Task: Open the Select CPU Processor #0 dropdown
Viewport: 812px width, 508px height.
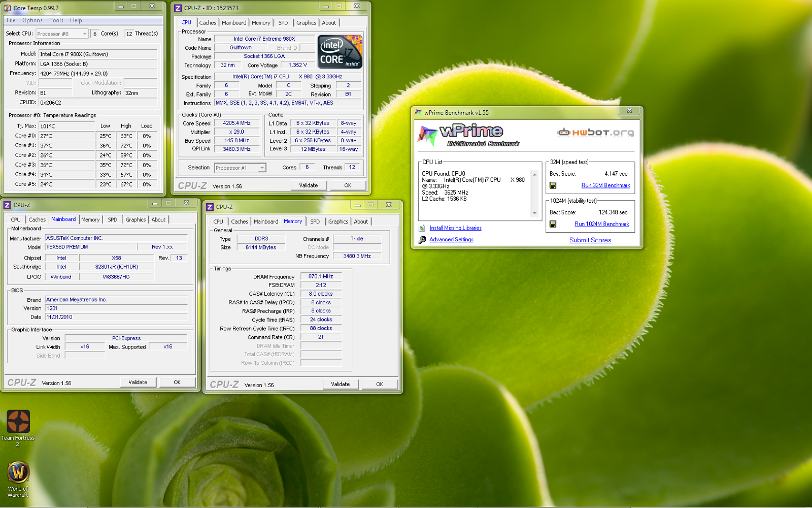Action: pyautogui.click(x=62, y=34)
